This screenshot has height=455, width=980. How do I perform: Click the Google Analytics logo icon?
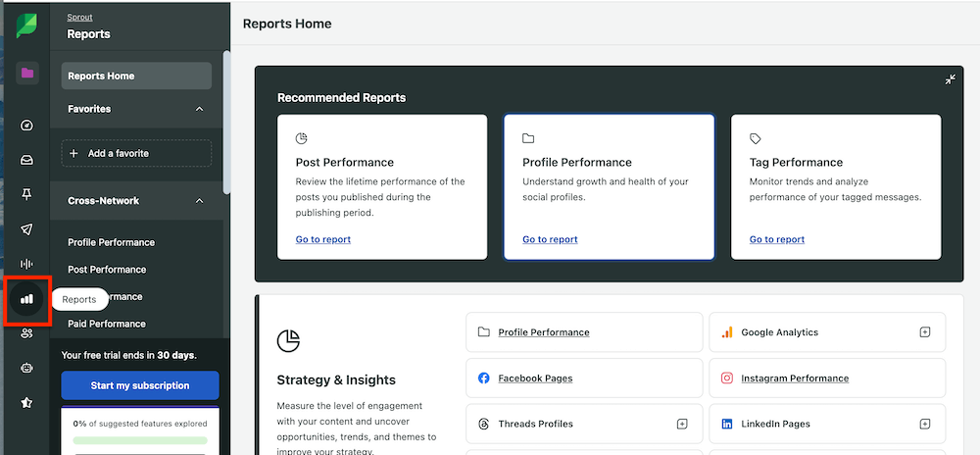point(727,332)
